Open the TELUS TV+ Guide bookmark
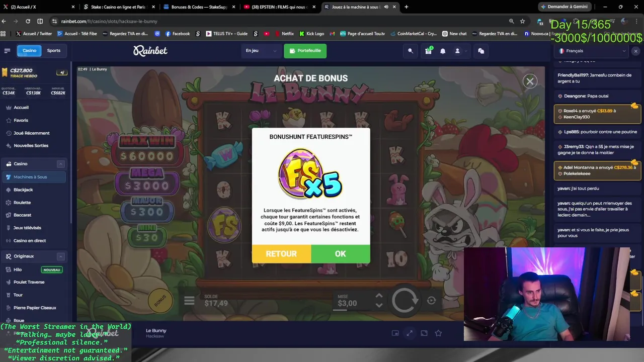 pyautogui.click(x=226, y=34)
